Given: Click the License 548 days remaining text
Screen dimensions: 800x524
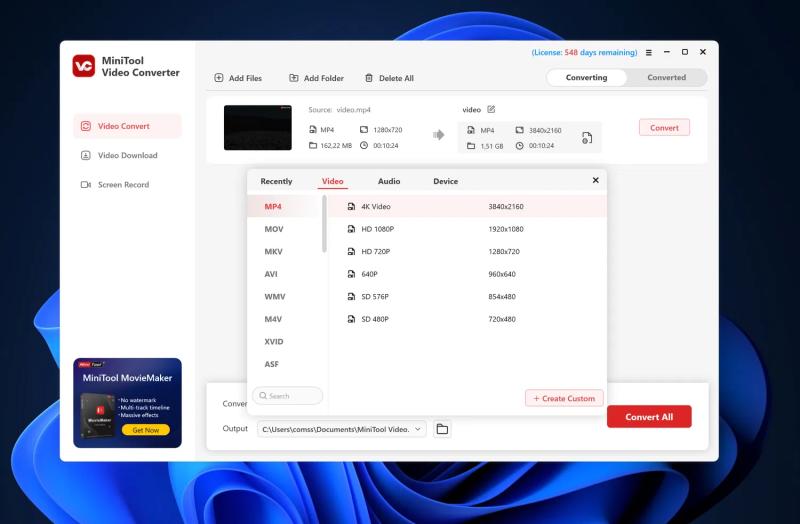Looking at the screenshot, I should pyautogui.click(x=584, y=53).
